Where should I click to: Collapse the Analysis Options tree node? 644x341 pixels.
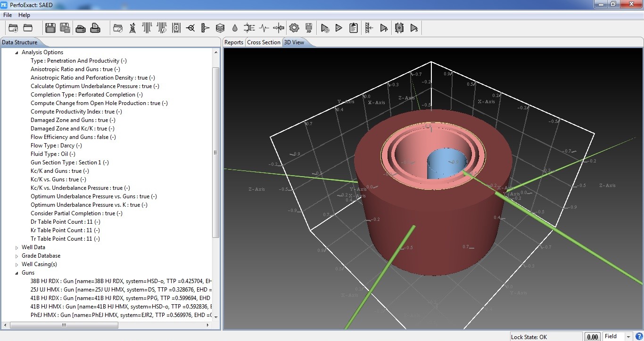(x=17, y=53)
